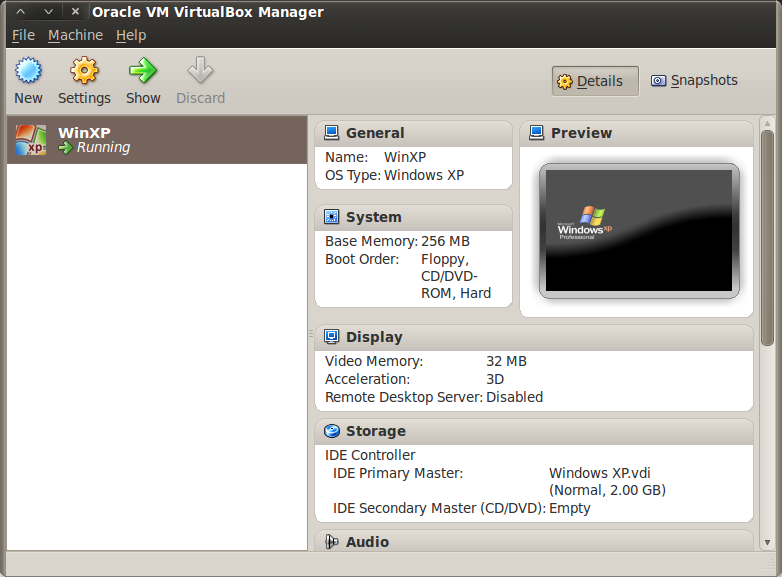
Task: Click the Display section monitor icon
Action: point(332,337)
